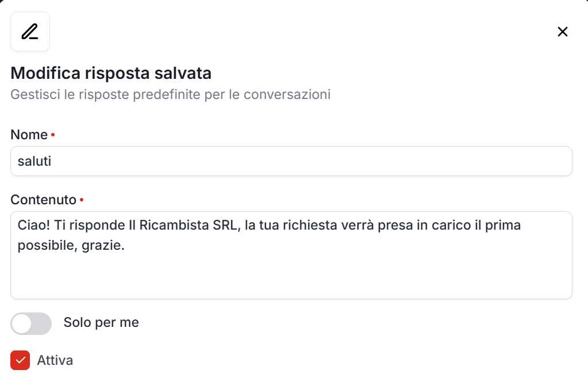
Task: Click the Attiva label text
Action: [55, 360]
